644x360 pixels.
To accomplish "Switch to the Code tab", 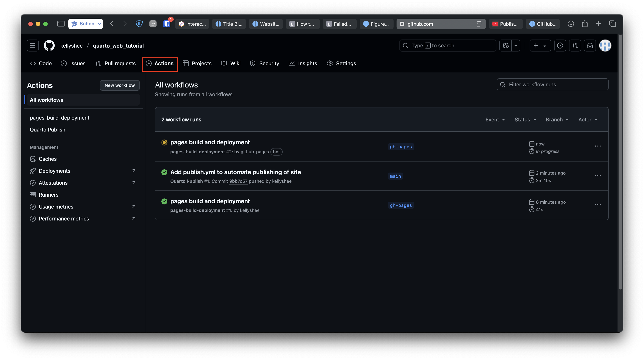I will click(x=40, y=64).
